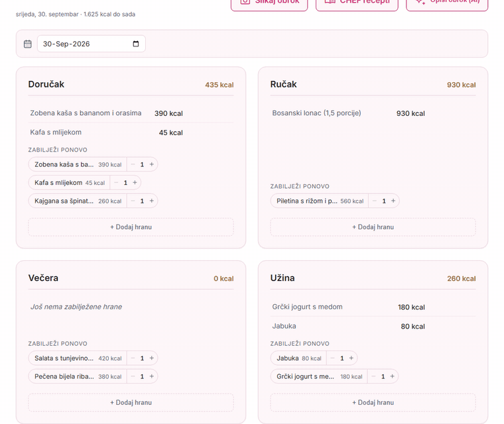The image size is (504, 424).
Task: Click the 930 kcal lunch total
Action: click(x=462, y=85)
